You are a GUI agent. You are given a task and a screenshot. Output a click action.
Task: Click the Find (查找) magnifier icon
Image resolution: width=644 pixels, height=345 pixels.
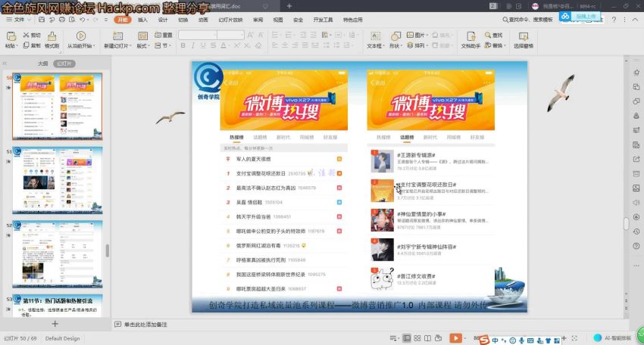[488, 36]
